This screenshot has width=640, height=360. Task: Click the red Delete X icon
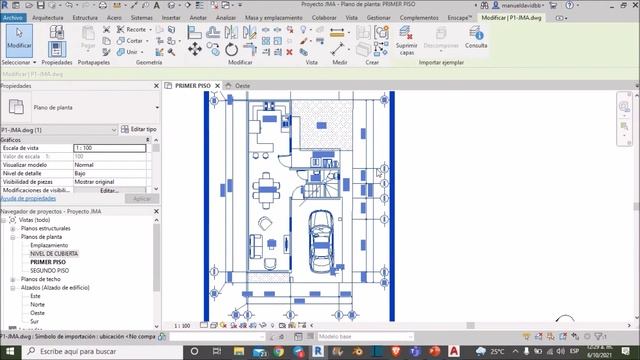pyautogui.click(x=289, y=52)
